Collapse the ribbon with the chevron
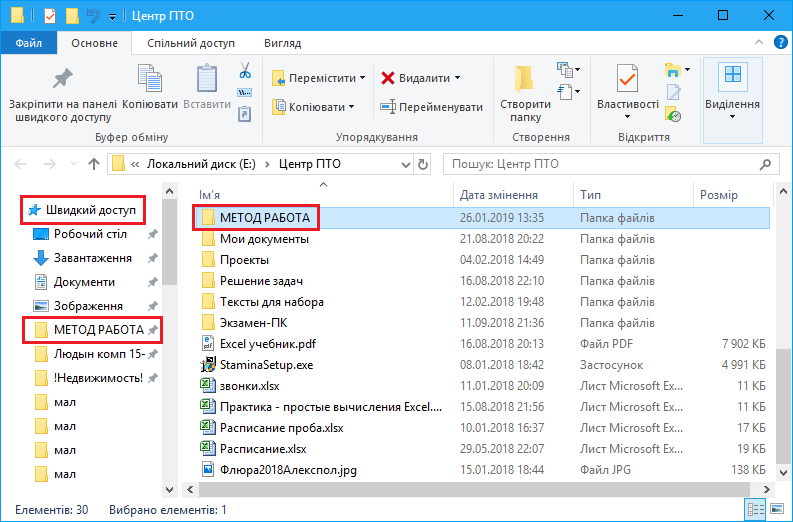This screenshot has height=522, width=793. 759,42
